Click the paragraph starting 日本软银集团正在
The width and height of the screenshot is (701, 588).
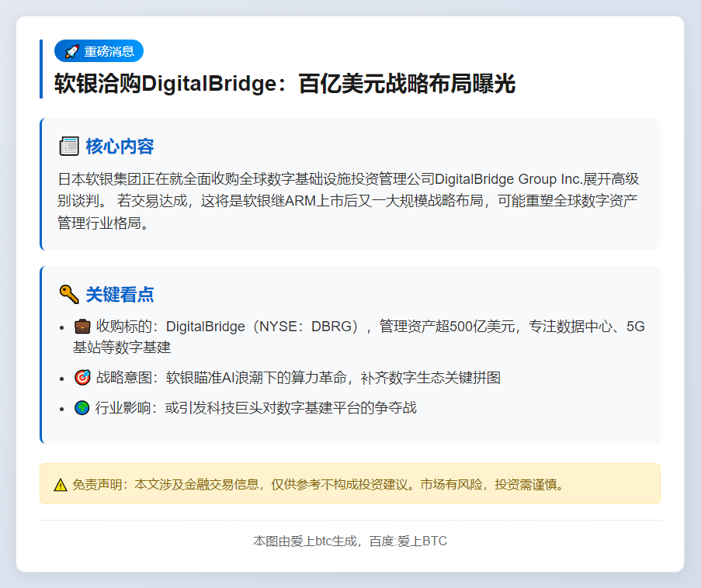coord(349,201)
